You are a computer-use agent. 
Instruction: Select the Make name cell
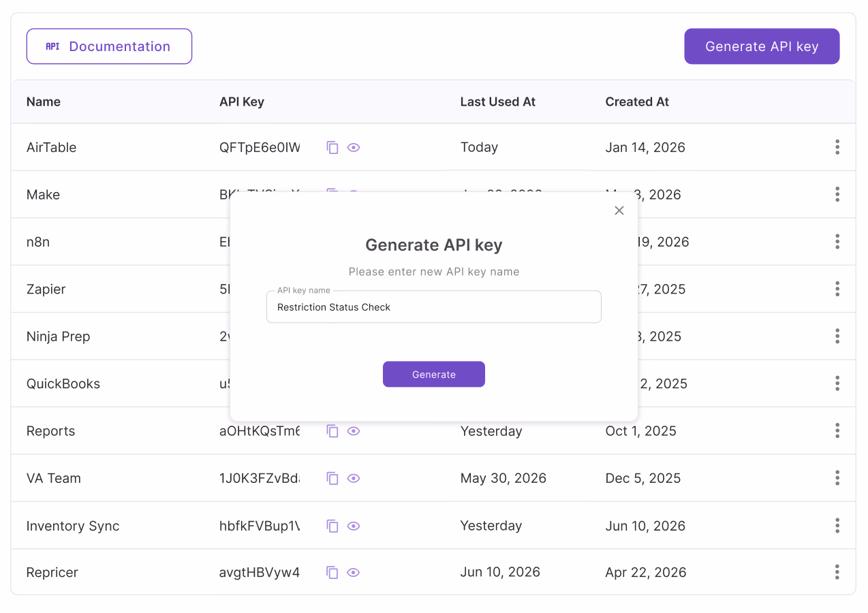click(x=43, y=195)
